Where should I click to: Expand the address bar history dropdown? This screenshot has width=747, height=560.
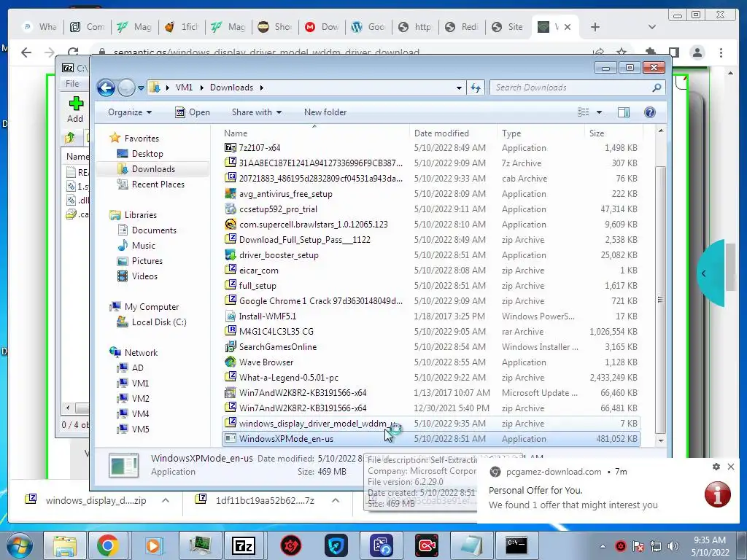click(x=459, y=88)
